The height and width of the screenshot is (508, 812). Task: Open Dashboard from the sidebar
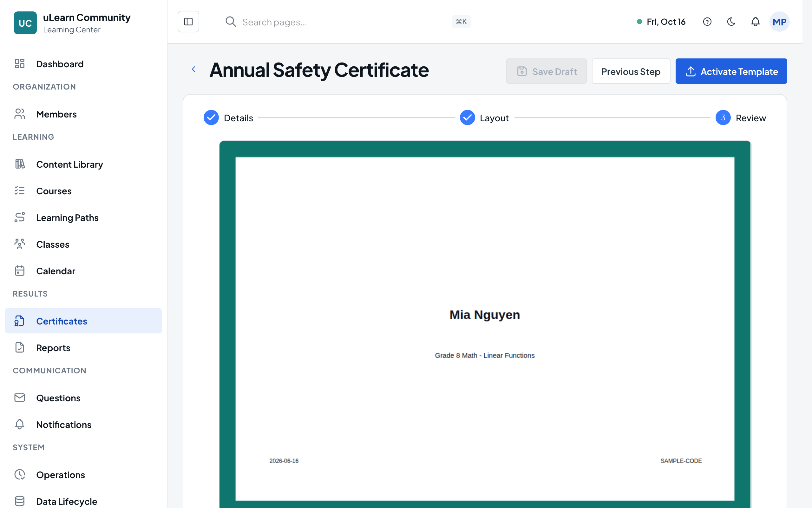click(x=83, y=64)
